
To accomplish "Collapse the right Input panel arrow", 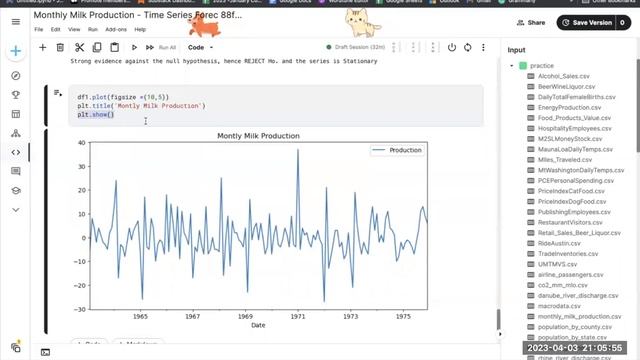I will [500, 334].
